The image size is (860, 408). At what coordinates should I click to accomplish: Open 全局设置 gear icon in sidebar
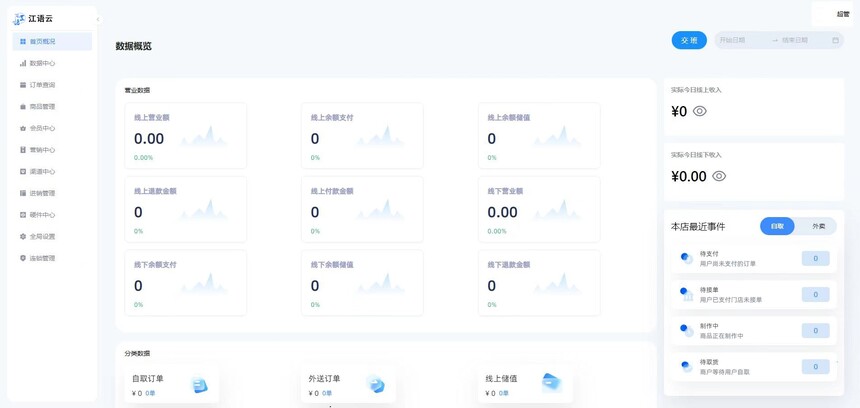(x=23, y=237)
